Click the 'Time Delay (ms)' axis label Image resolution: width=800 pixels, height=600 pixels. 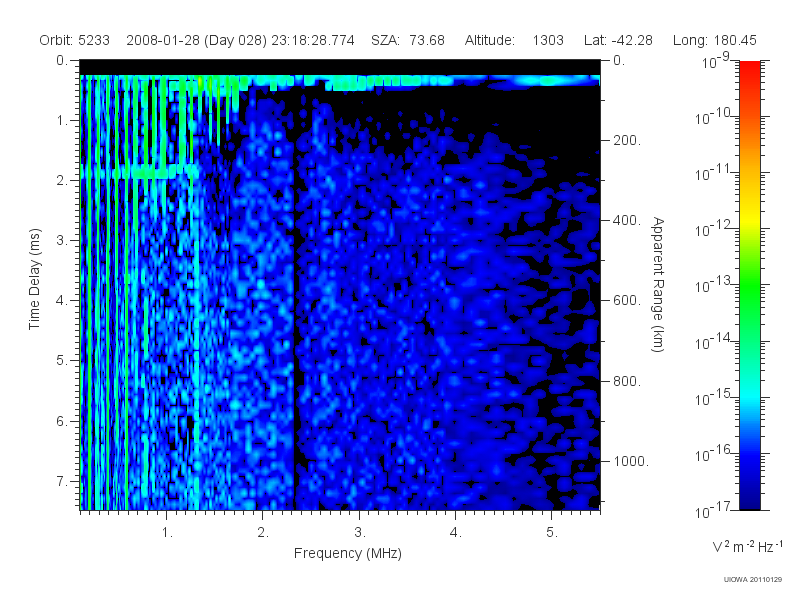click(34, 279)
